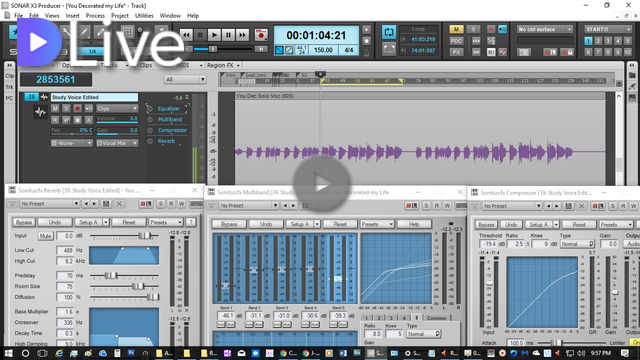
Task: Toggle the Loop on/off button
Action: pos(389,33)
